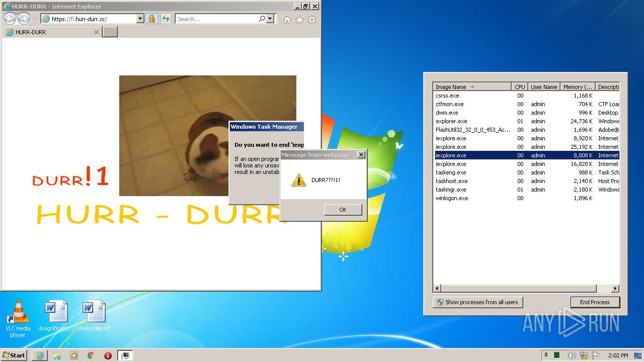
Task: Open Windows Explorer folder in taskbar
Action: click(57, 355)
